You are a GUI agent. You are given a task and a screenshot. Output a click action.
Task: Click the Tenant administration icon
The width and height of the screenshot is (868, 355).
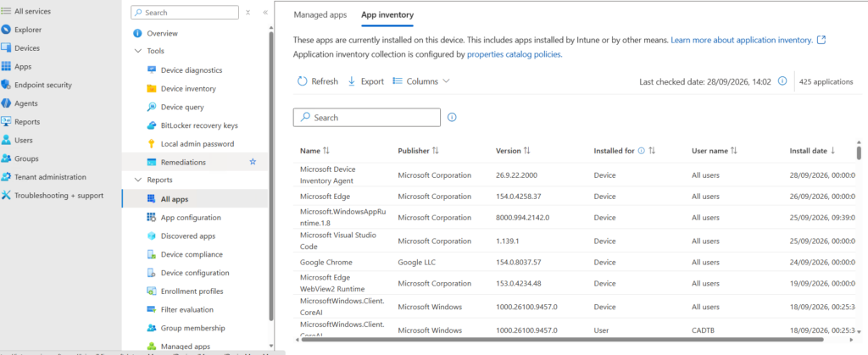click(x=6, y=177)
